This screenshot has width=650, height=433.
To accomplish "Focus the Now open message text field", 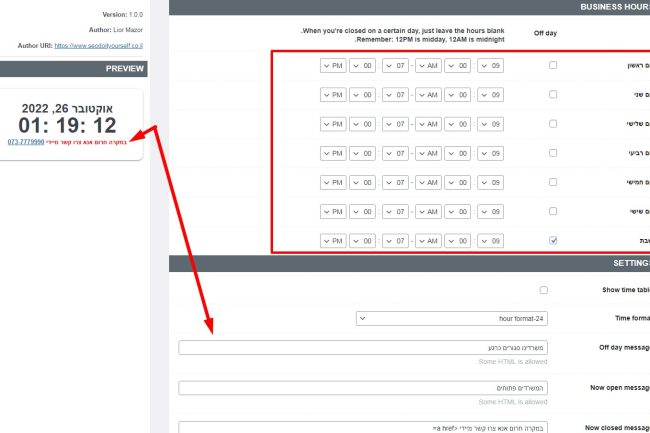I will tap(364, 388).
